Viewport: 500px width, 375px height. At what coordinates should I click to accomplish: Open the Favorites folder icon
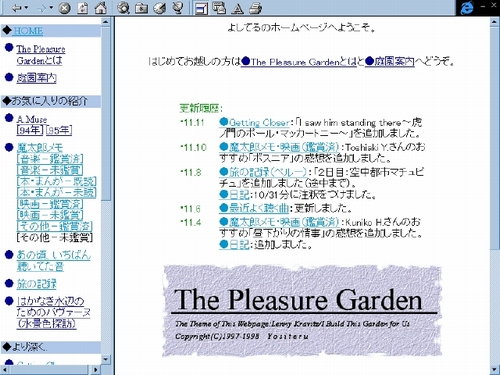[x=142, y=8]
